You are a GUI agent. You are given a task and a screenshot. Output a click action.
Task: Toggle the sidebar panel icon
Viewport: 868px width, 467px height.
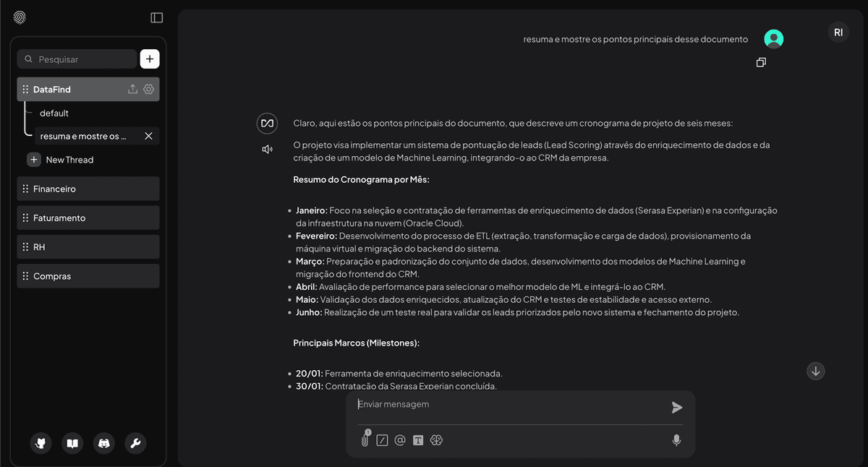[x=156, y=17]
